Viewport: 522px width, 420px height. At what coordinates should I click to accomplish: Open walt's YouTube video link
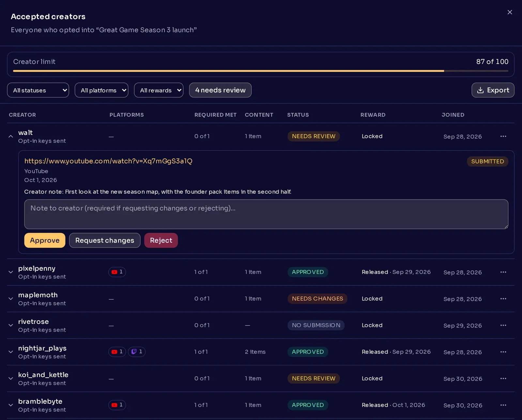pyautogui.click(x=108, y=161)
